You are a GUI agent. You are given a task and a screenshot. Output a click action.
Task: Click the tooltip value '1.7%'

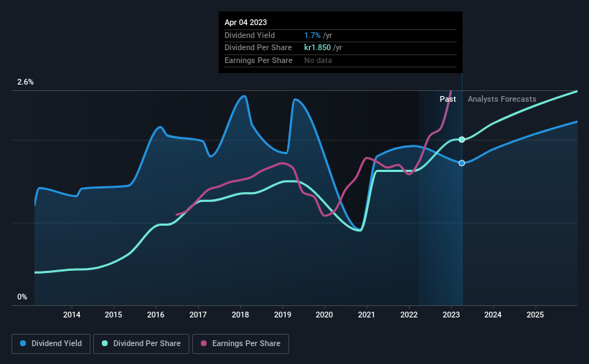(x=312, y=35)
